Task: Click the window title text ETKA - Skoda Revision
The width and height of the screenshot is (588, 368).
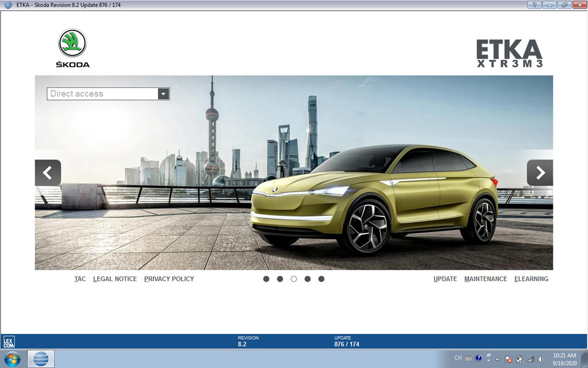Action: coord(68,5)
